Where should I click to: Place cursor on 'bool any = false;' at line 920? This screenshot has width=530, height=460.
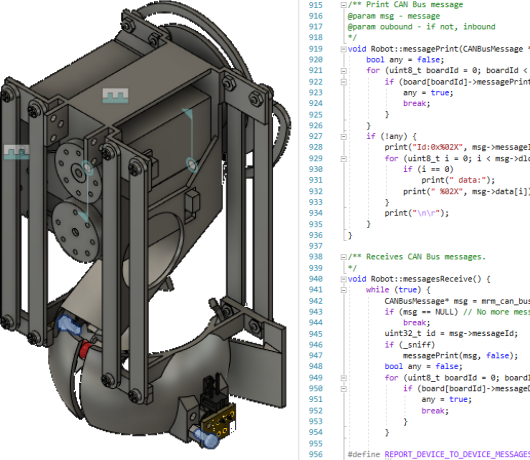(405, 60)
